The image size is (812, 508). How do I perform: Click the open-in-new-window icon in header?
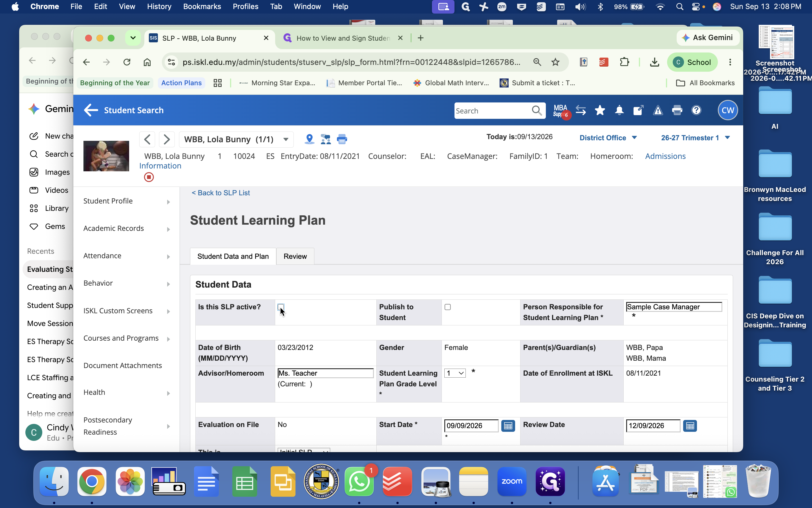638,110
